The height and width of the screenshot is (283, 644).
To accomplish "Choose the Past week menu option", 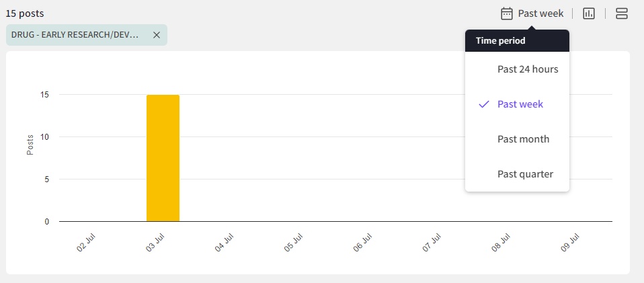I will point(520,104).
